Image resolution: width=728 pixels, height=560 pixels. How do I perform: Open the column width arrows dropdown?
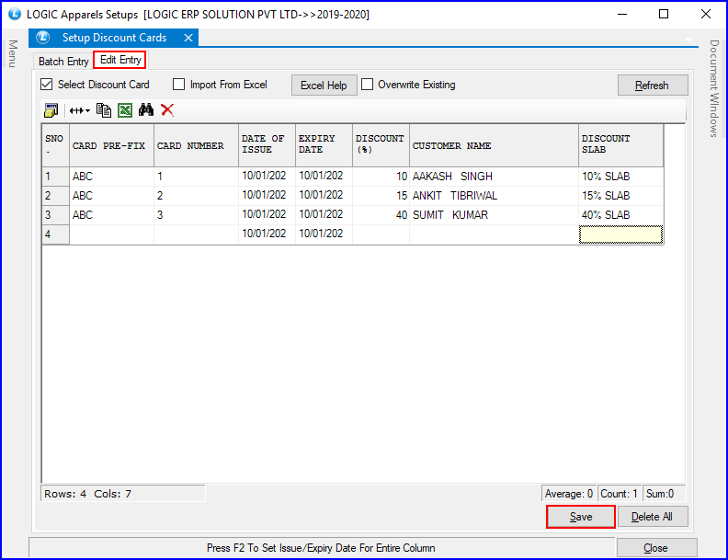pyautogui.click(x=79, y=110)
